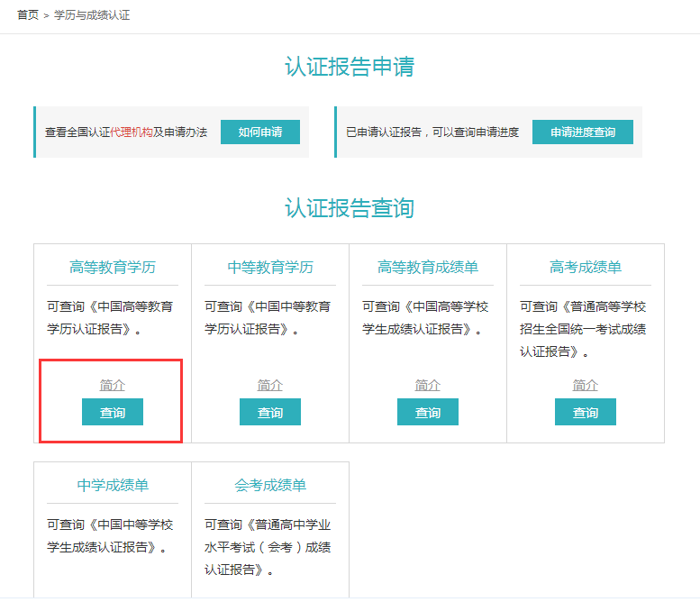Click 查询 button under 高等教育成绩单
The width and height of the screenshot is (700, 602).
428,412
